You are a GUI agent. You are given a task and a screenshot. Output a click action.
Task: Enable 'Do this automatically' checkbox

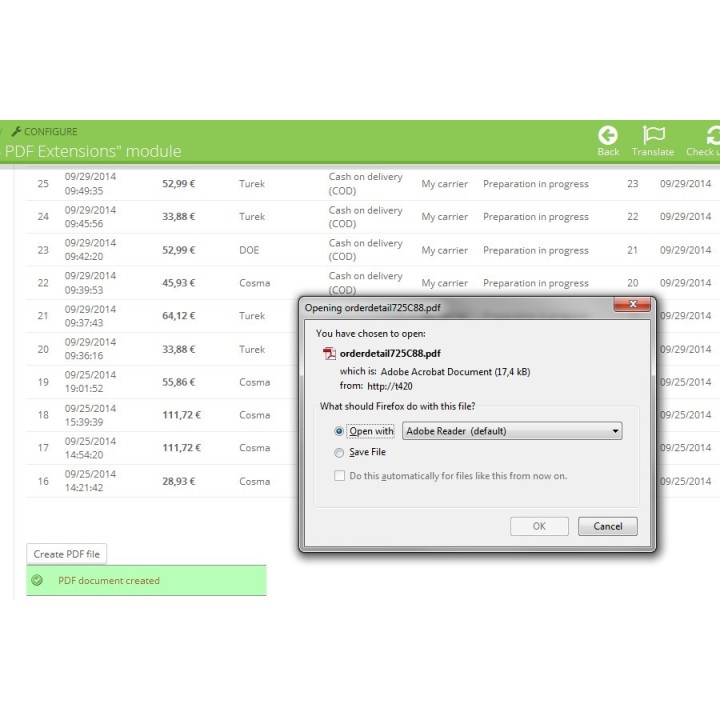(x=339, y=475)
